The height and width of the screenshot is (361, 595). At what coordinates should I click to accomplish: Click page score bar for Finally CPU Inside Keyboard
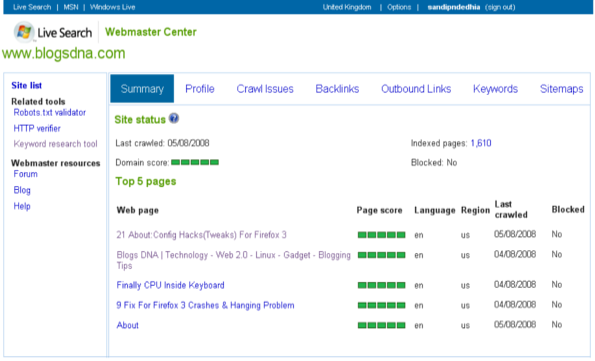[x=381, y=285]
